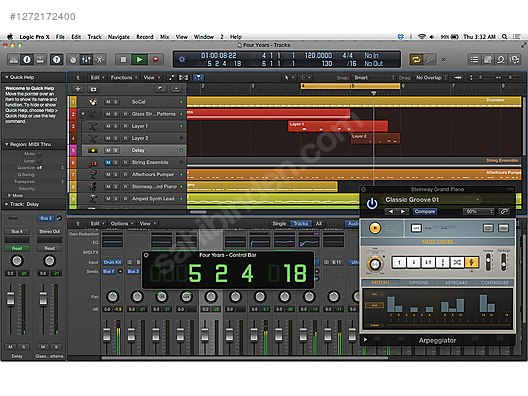
Task: Mute the SoCal track
Action: point(108,102)
